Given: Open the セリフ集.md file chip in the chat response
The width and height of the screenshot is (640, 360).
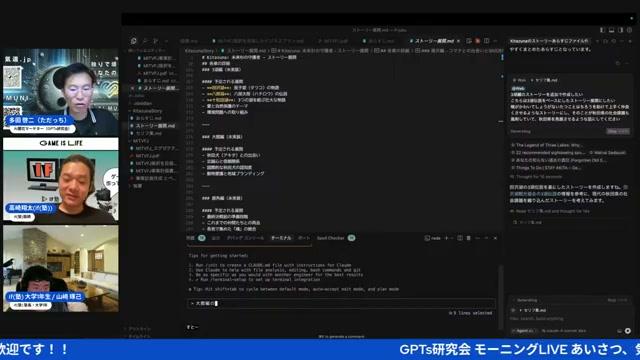Looking at the screenshot, I should (528, 222).
